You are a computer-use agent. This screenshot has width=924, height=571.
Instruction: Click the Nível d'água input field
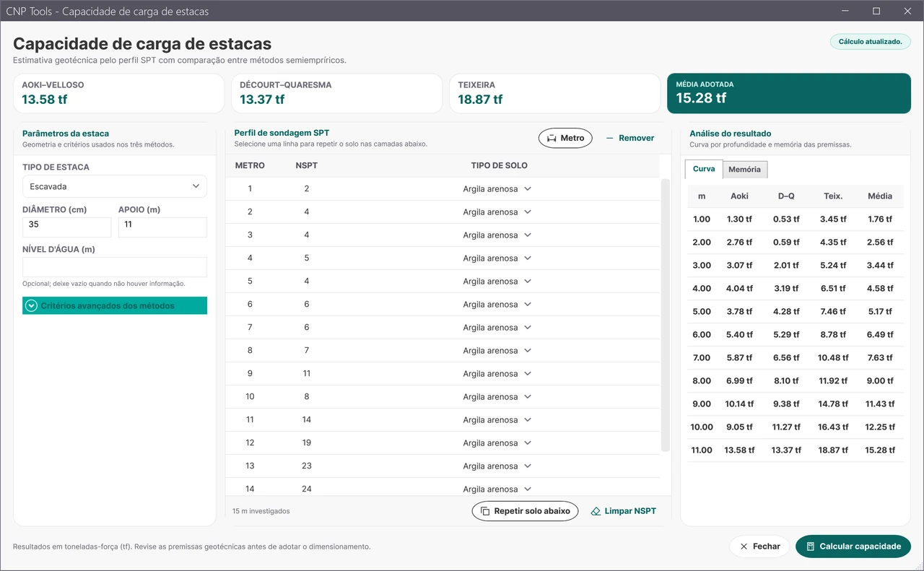pos(115,267)
